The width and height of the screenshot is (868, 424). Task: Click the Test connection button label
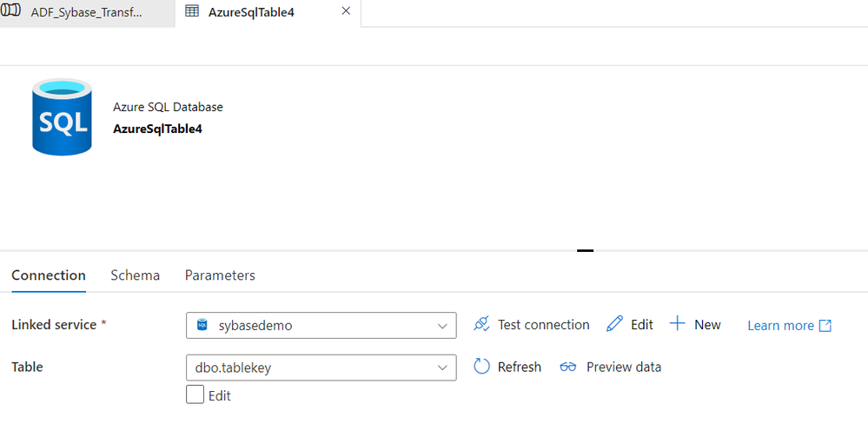click(543, 324)
